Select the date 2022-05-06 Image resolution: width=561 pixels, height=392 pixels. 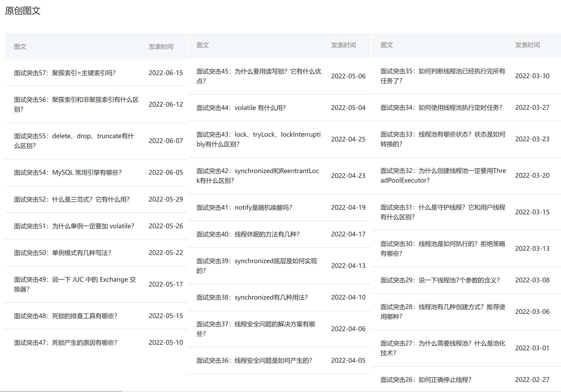348,76
